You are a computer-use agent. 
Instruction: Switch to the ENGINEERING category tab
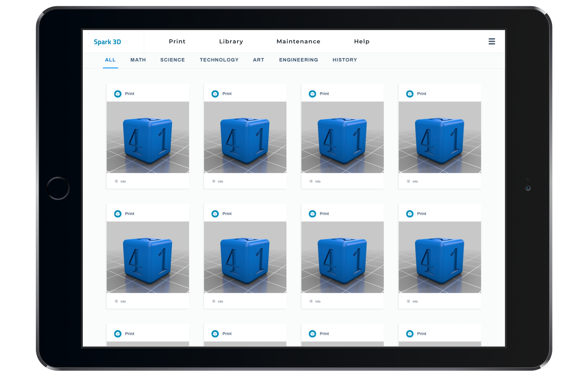pyautogui.click(x=298, y=60)
